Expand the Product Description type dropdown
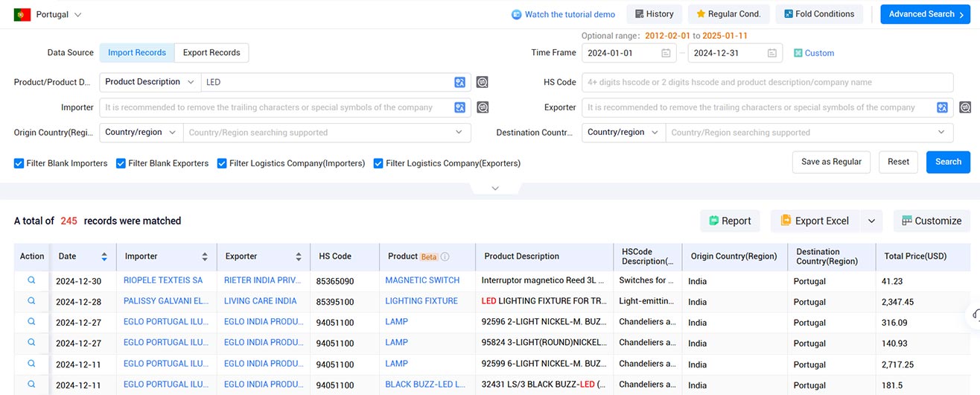 150,82
